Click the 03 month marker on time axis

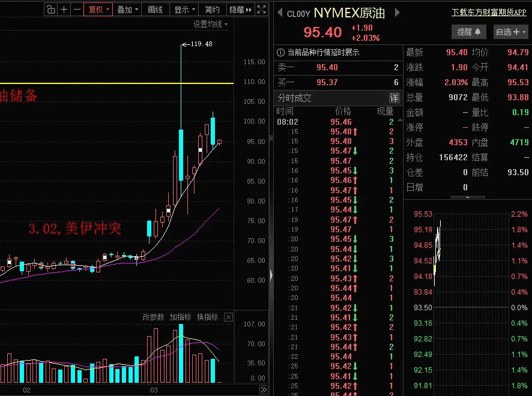[x=154, y=390]
